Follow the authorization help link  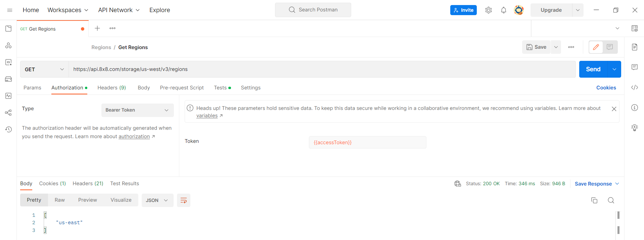point(134,136)
